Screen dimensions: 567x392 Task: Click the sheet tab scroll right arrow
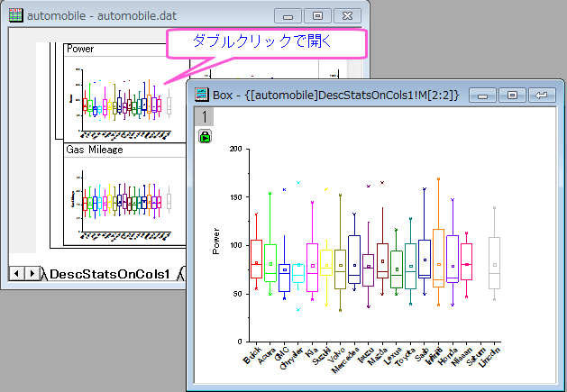coord(32,273)
